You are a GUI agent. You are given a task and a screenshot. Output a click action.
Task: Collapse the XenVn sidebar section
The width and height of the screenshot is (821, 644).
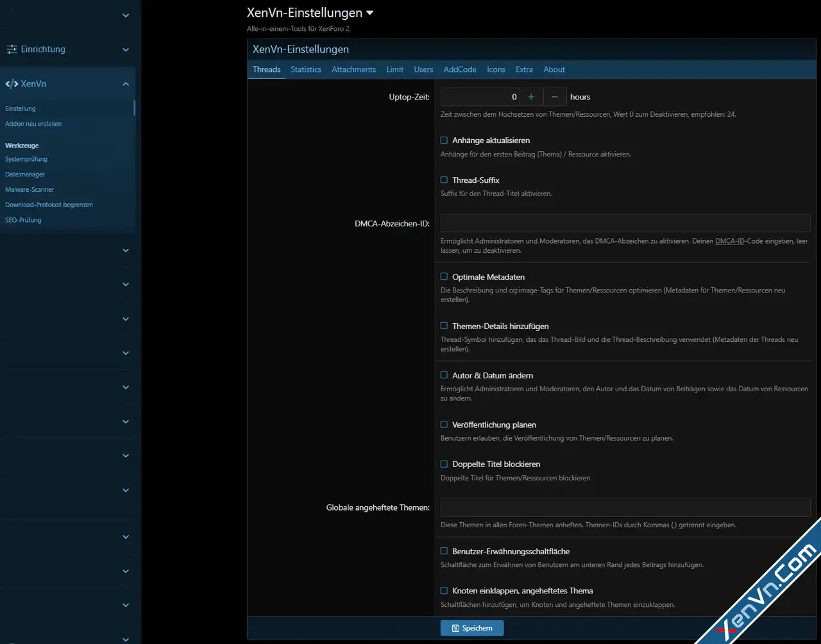[126, 84]
